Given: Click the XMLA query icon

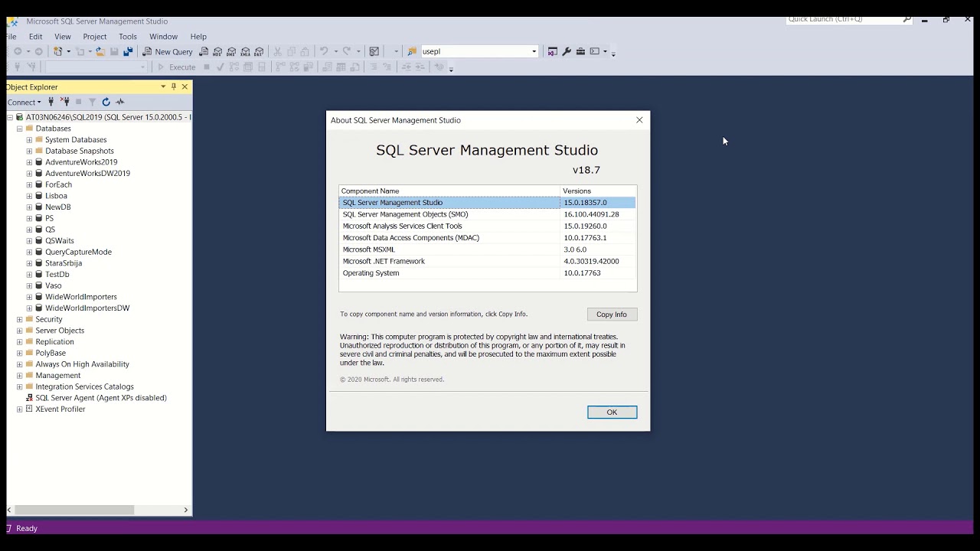Looking at the screenshot, I should click(245, 51).
